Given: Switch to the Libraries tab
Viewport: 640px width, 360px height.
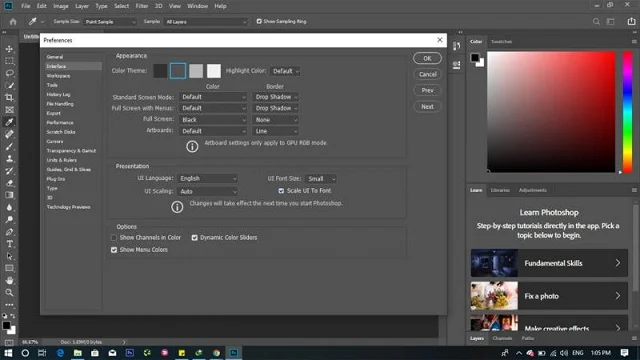Looking at the screenshot, I should 500,190.
